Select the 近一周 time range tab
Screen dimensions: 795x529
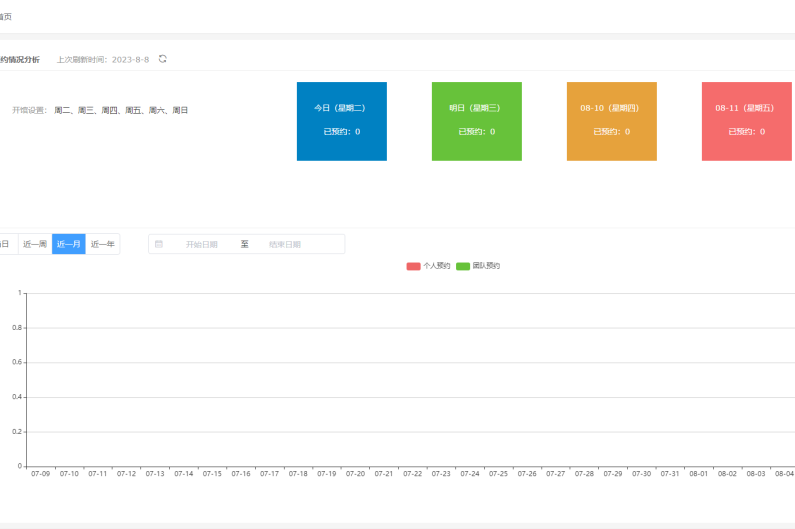(35, 244)
